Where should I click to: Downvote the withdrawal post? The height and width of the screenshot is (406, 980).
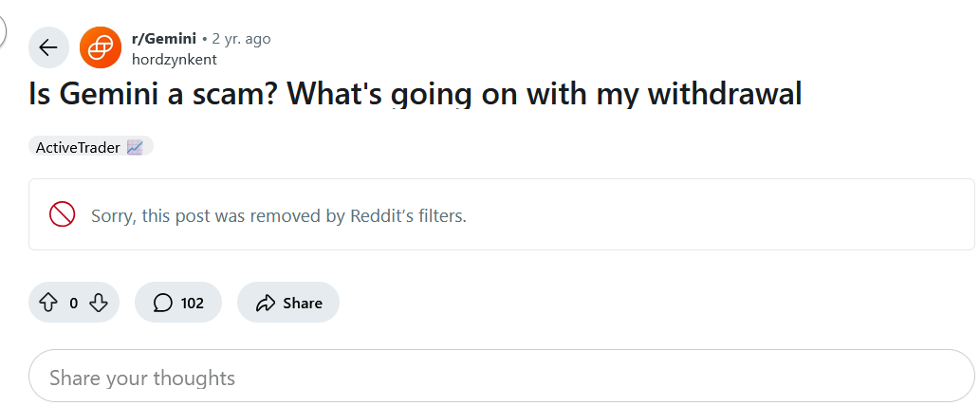pos(99,303)
